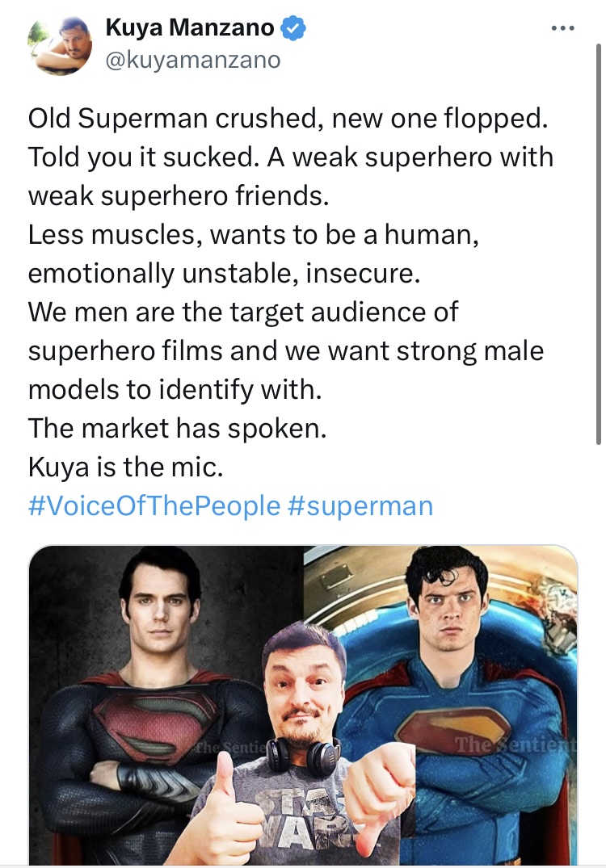Open Kuya Manzano's profile avatar
Viewport: 606px width, 868px height.
pos(60,45)
